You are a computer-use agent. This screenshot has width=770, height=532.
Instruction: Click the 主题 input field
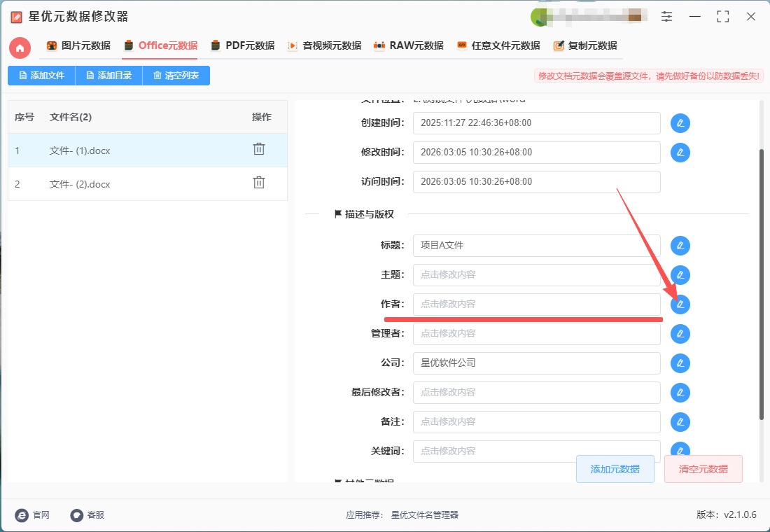(537, 274)
